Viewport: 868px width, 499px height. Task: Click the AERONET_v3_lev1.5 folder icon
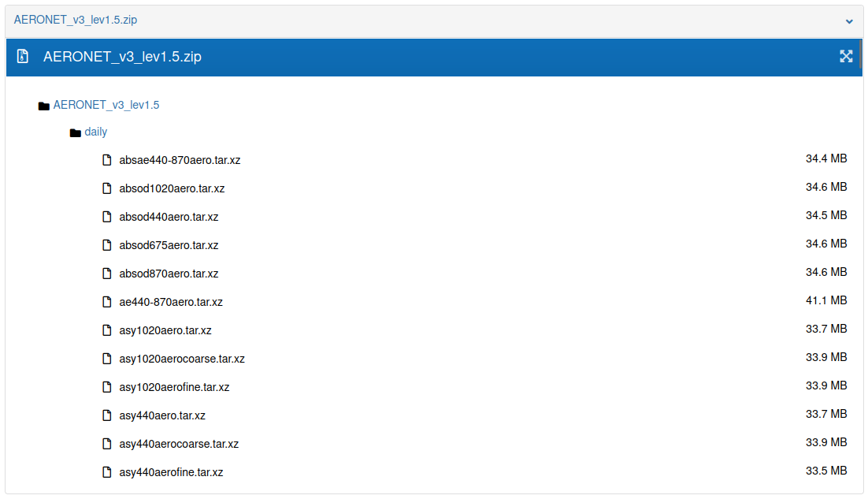(x=44, y=106)
